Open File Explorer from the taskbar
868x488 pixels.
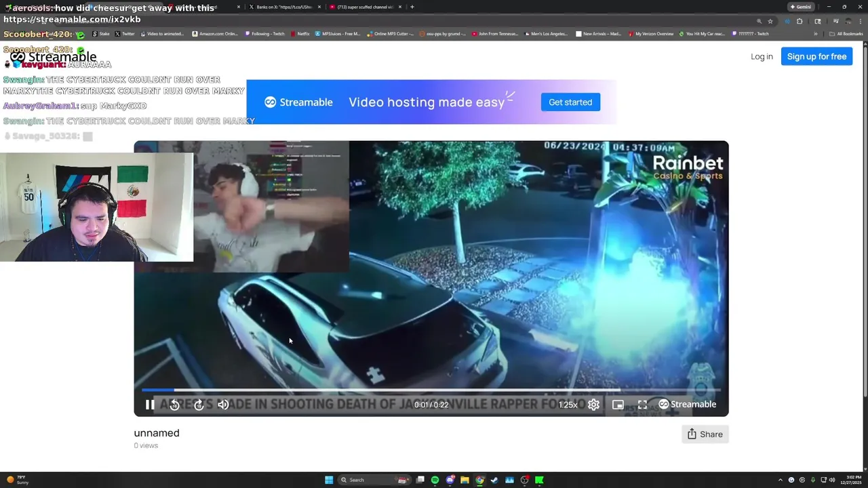(465, 480)
